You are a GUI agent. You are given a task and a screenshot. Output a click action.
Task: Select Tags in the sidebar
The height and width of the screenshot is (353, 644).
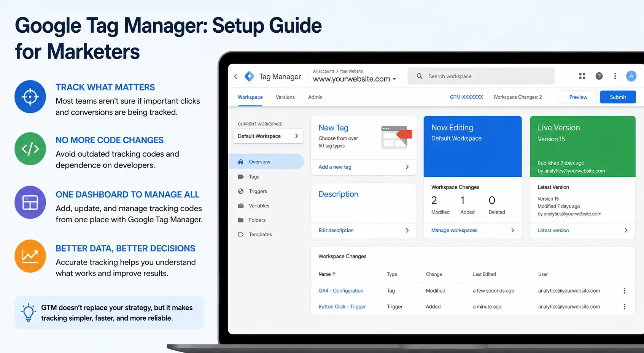pos(254,177)
